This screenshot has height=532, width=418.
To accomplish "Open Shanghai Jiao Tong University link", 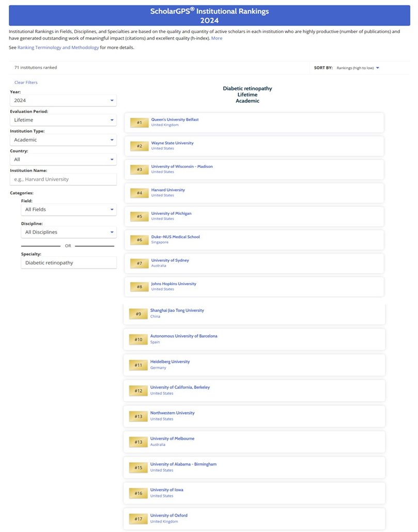I will pyautogui.click(x=177, y=310).
